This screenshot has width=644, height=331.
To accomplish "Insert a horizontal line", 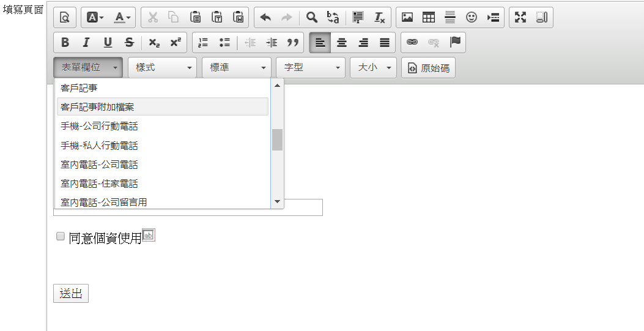I will [x=450, y=17].
